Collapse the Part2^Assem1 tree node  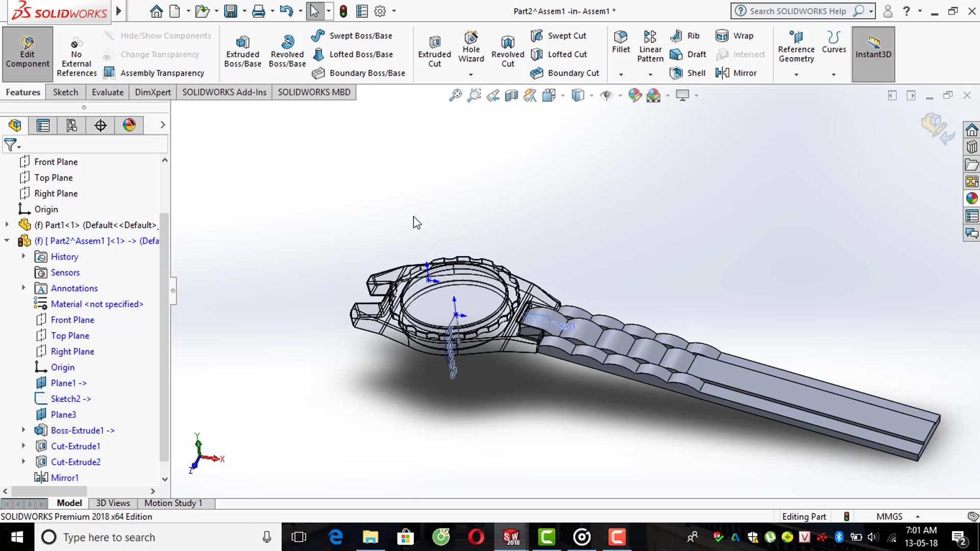point(7,241)
